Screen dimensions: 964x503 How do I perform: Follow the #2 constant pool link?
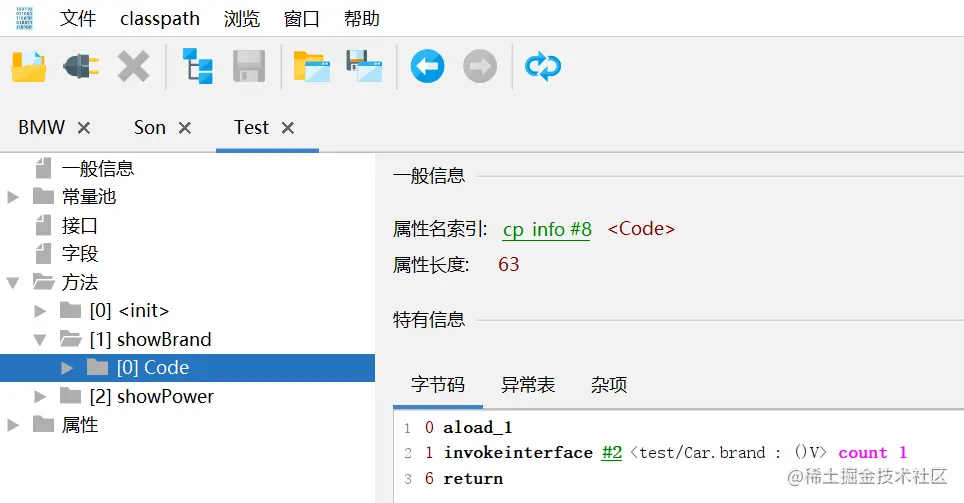[612, 453]
